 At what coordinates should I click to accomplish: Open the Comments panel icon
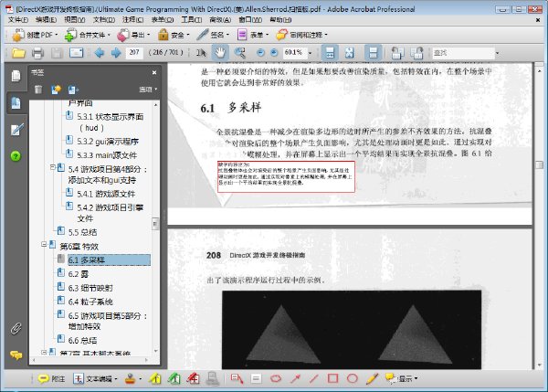pos(16,355)
